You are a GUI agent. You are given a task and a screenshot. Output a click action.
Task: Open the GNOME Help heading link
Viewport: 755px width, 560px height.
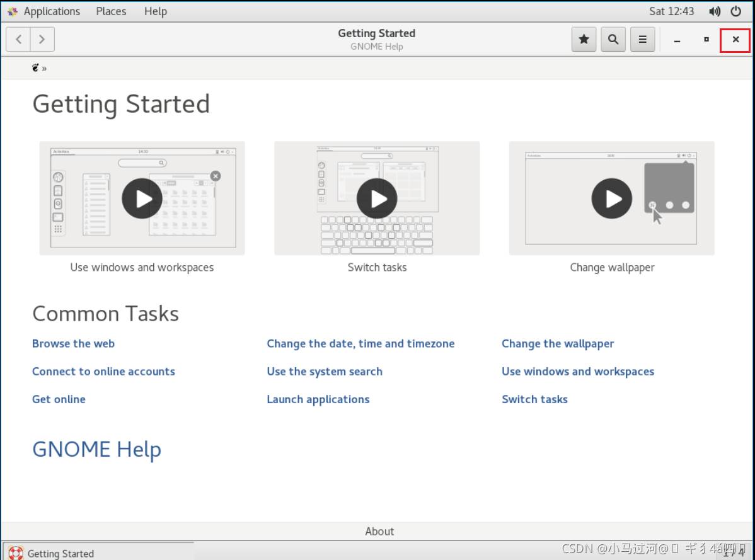(96, 449)
